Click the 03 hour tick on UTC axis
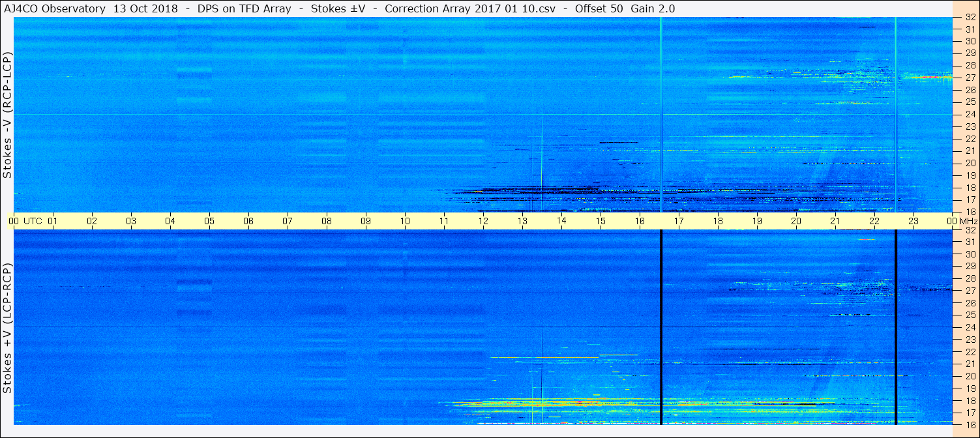980x438 pixels. click(x=131, y=221)
